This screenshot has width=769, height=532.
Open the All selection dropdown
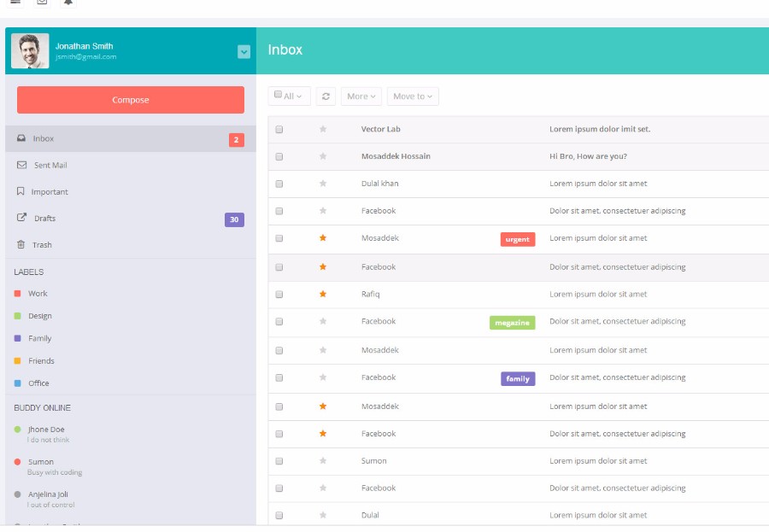[x=290, y=96]
